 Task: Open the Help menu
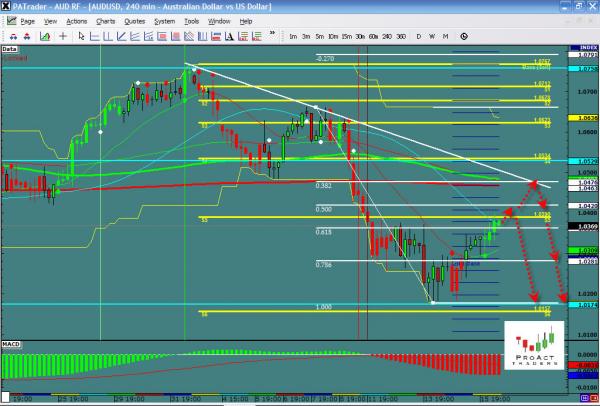(246, 20)
